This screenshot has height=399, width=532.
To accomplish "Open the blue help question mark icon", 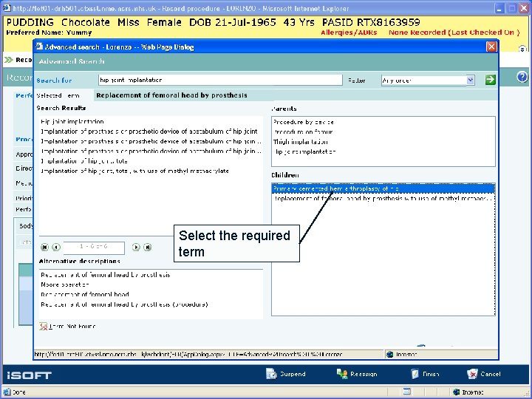I will point(522,77).
